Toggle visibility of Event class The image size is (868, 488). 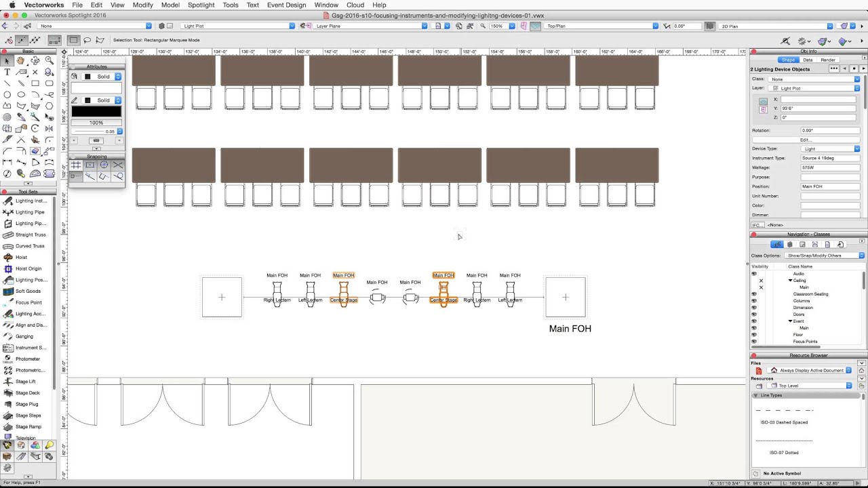coord(754,321)
